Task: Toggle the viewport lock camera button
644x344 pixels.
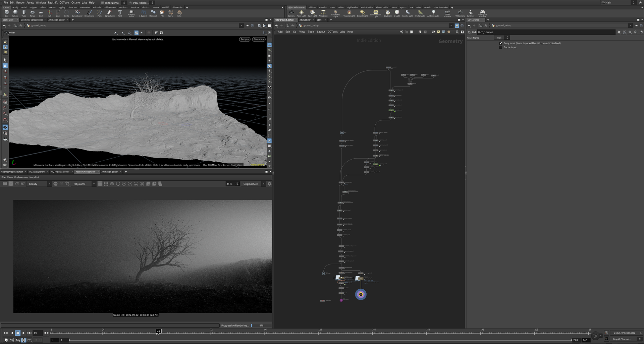Action: point(269,56)
